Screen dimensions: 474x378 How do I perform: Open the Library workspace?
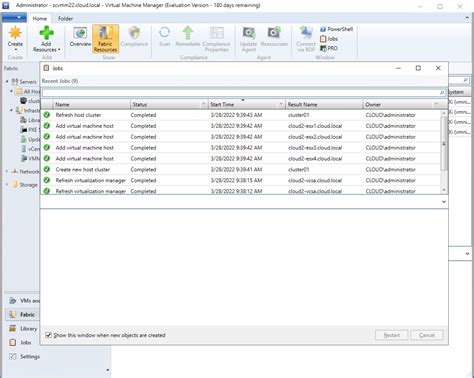pyautogui.click(x=23, y=328)
